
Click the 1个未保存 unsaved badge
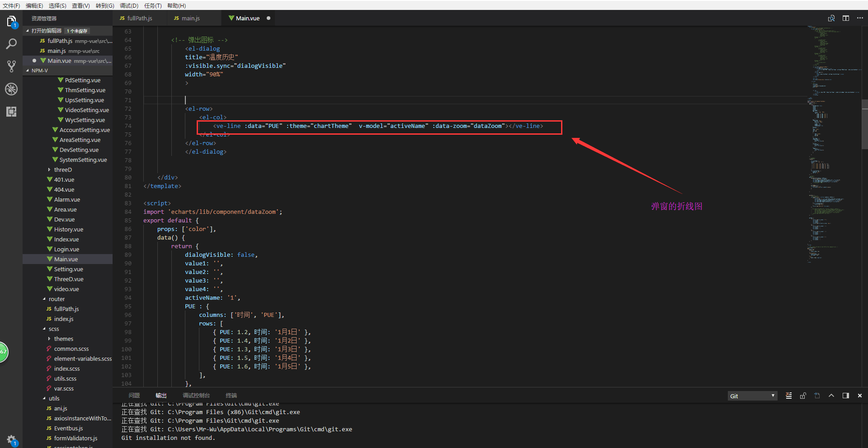coord(77,31)
